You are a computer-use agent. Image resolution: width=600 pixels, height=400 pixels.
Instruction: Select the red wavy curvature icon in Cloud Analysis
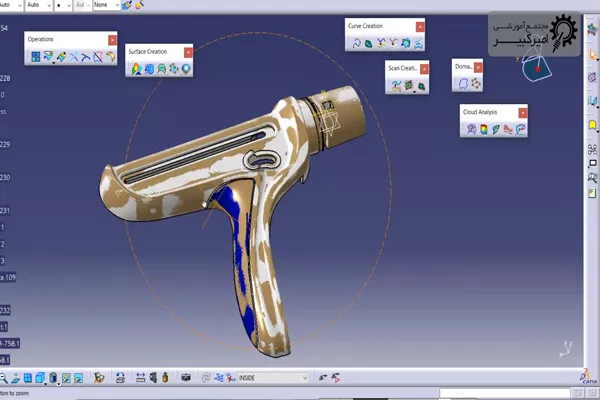click(508, 129)
